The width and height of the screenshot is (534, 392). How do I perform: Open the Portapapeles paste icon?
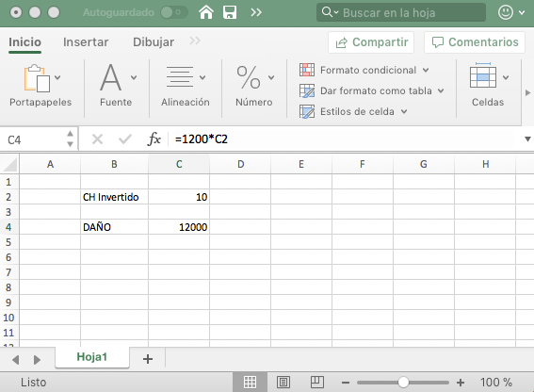[x=37, y=78]
